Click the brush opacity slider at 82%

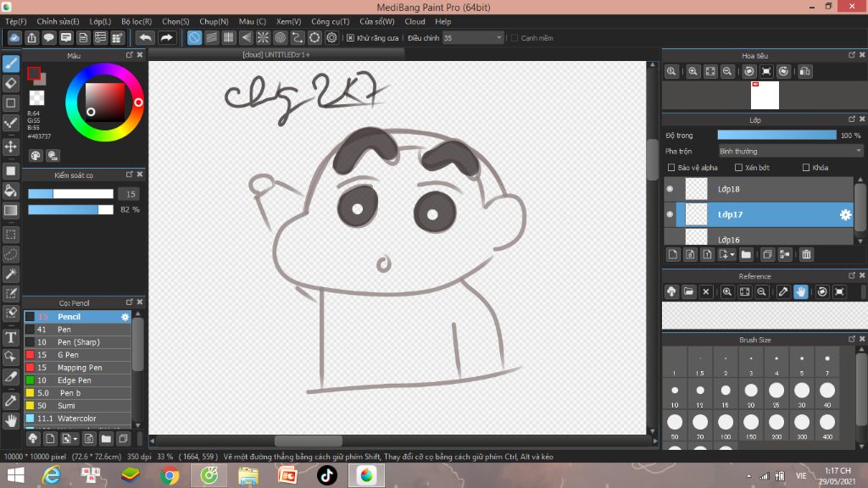point(71,210)
